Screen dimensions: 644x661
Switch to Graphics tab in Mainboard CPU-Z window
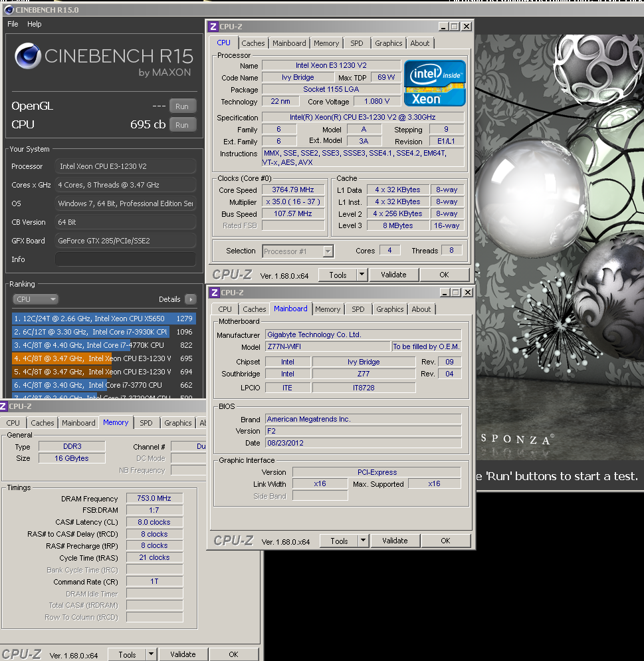(389, 309)
